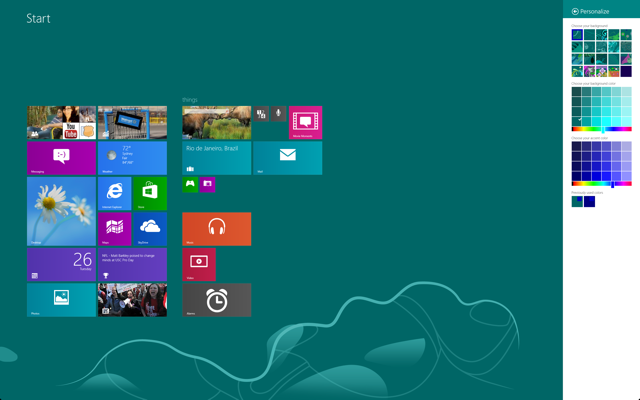The width and height of the screenshot is (640, 400).
Task: Launch the green Store tile
Action: point(150,193)
